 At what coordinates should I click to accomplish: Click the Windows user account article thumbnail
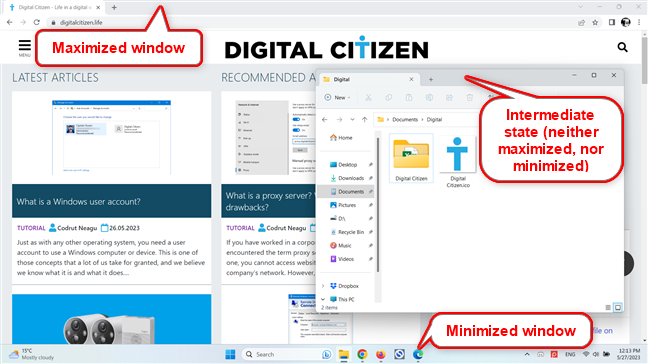[x=112, y=138]
